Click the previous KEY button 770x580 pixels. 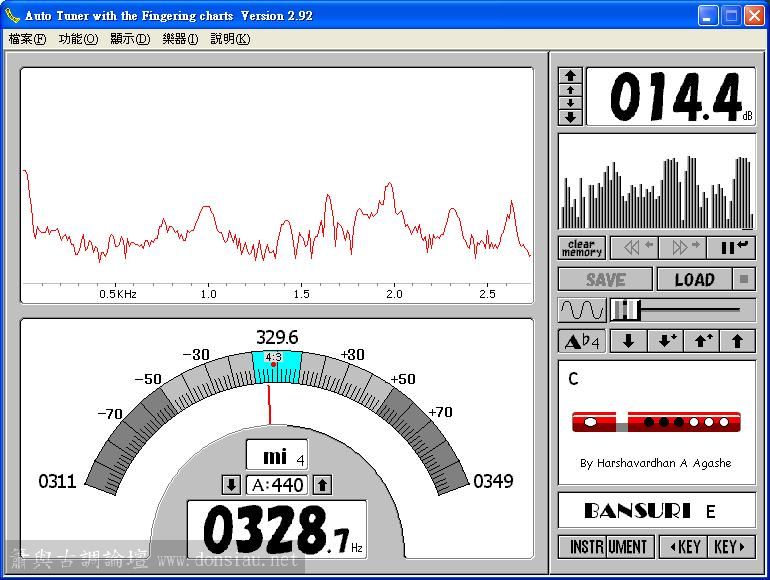coord(681,547)
